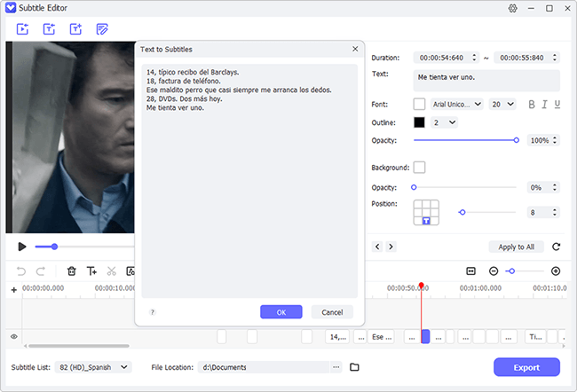Viewport: 577px width, 392px height.
Task: Click the import video file icon
Action: click(22, 29)
